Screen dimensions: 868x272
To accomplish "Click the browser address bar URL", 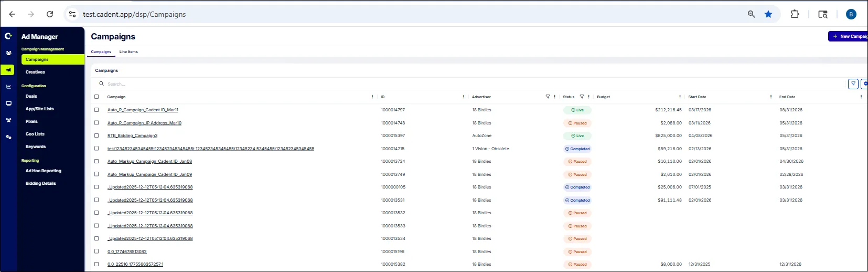I will [x=134, y=14].
